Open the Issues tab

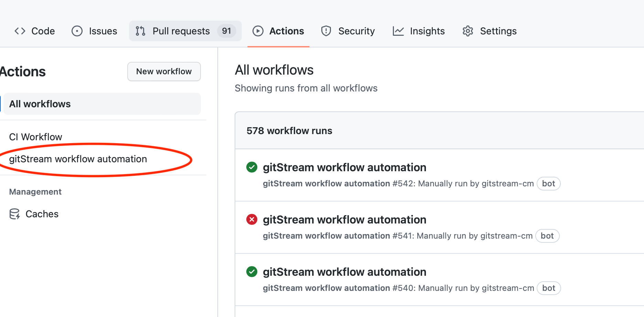tap(94, 31)
